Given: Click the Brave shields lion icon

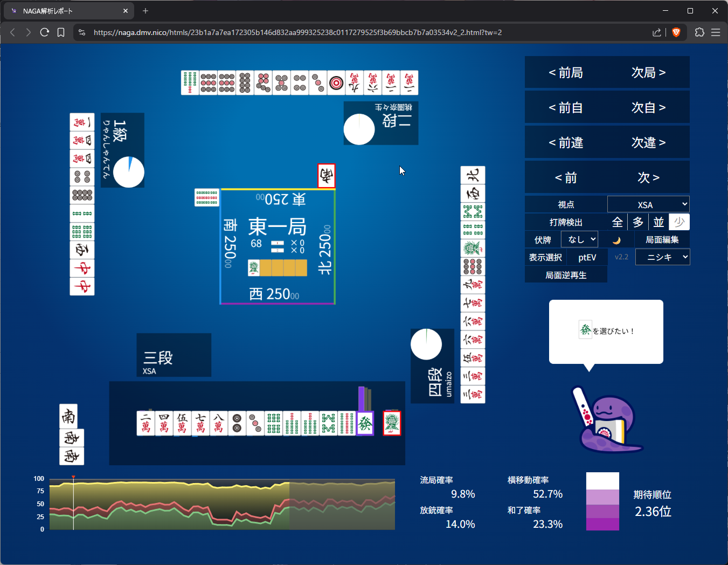Looking at the screenshot, I should [676, 32].
